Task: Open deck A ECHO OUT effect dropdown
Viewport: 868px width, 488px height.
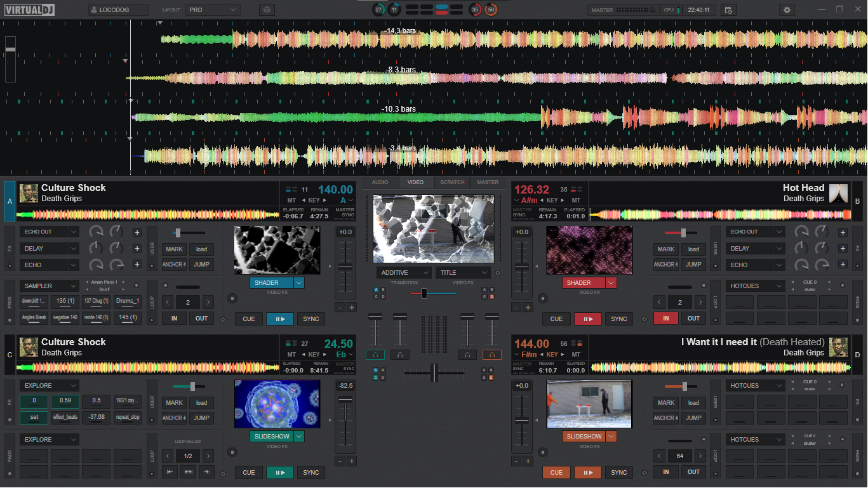Action: (x=49, y=232)
